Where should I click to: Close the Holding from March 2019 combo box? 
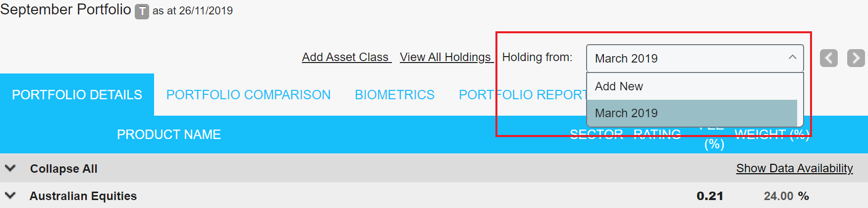(x=694, y=59)
